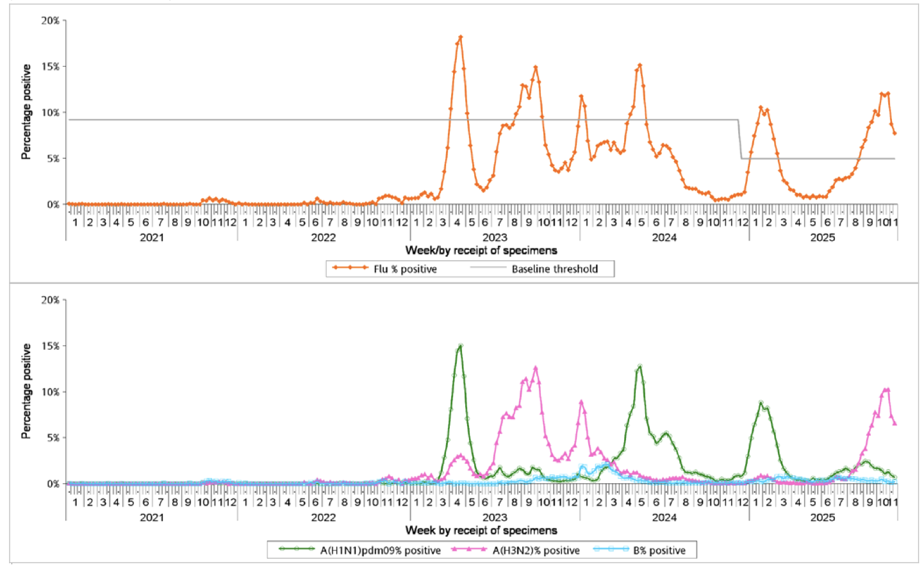Select the 'Baseline threshold' legend label

point(554,269)
